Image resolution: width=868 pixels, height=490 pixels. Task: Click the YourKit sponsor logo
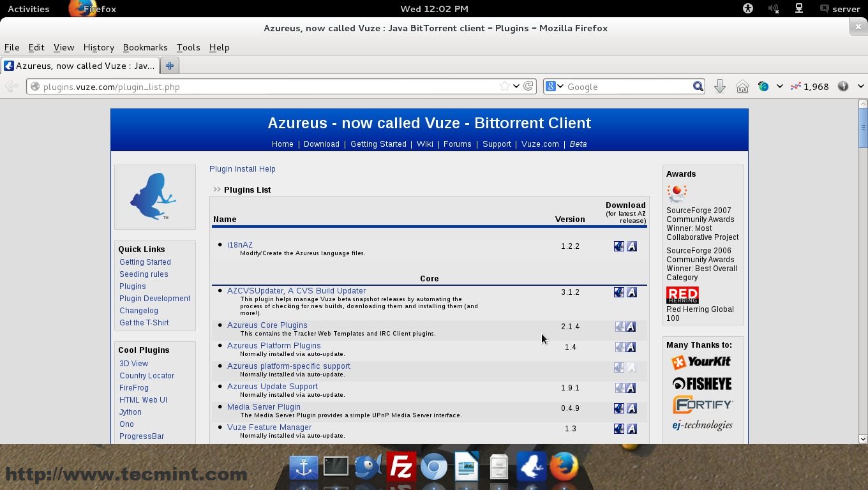pyautogui.click(x=701, y=362)
